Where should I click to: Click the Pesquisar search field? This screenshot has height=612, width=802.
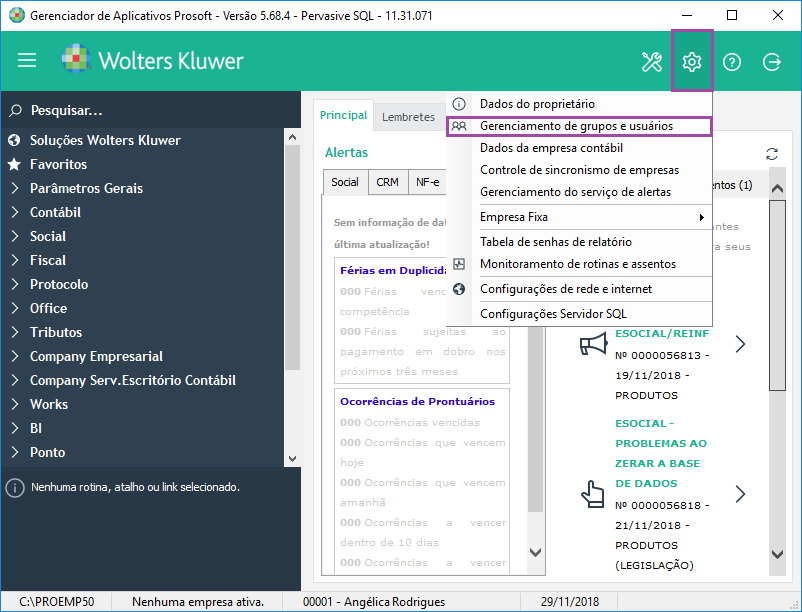pos(151,110)
